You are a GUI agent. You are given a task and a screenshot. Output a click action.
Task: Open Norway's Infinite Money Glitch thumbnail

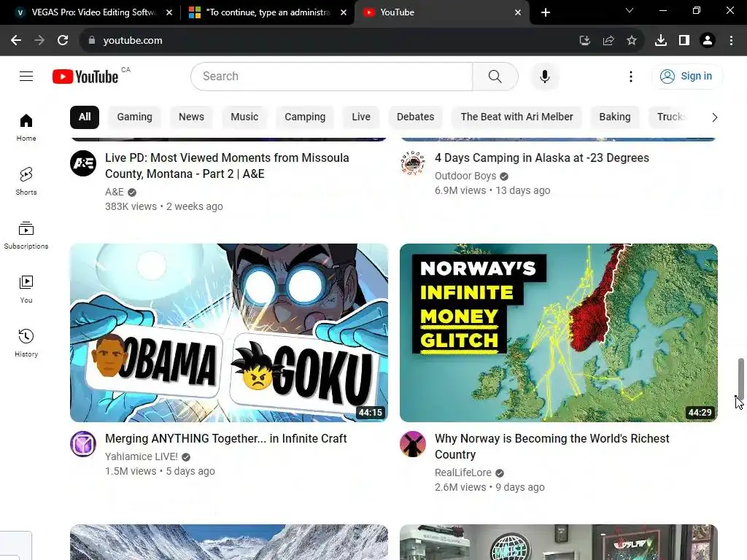pos(558,332)
